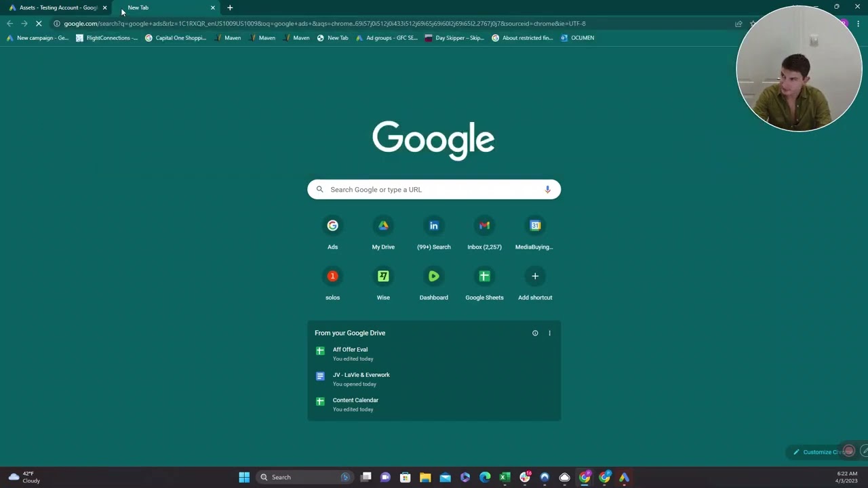This screenshot has width=868, height=488.
Task: Go back using browser back arrow
Action: coord(9,24)
